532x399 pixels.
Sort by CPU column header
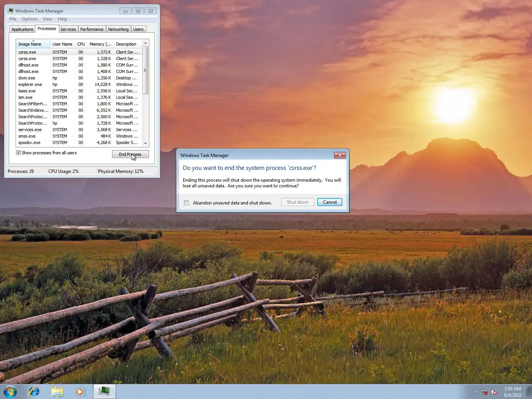click(x=81, y=44)
